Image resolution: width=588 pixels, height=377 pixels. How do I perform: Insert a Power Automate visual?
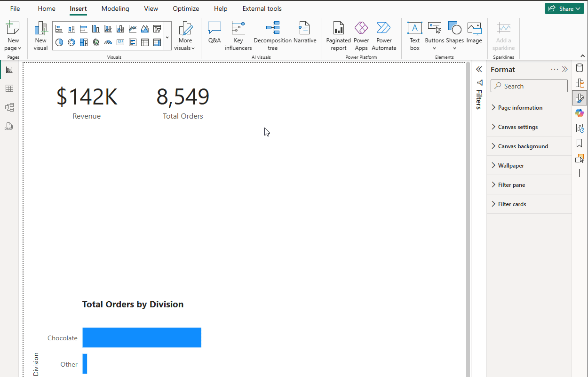384,36
